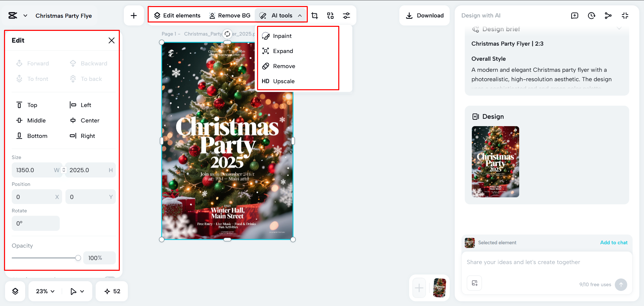
Task: Start a new chat with the speech-bubble icon
Action: 574,15
